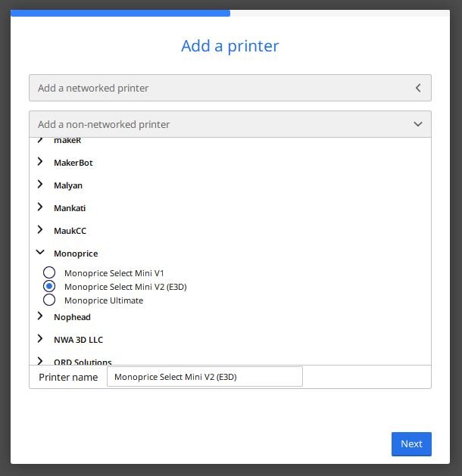Screen dimensions: 462x476
Task: Click the Monoprice Ultimate label text
Action: click(104, 300)
